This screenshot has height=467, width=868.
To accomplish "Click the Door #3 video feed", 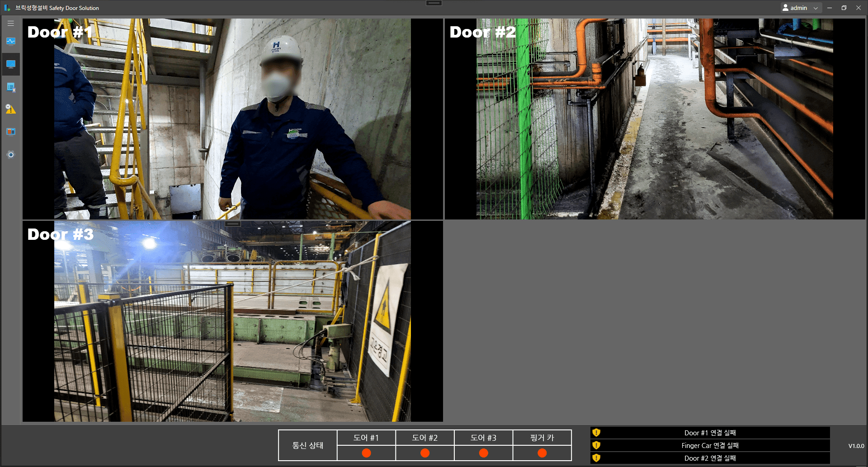I will (x=233, y=321).
